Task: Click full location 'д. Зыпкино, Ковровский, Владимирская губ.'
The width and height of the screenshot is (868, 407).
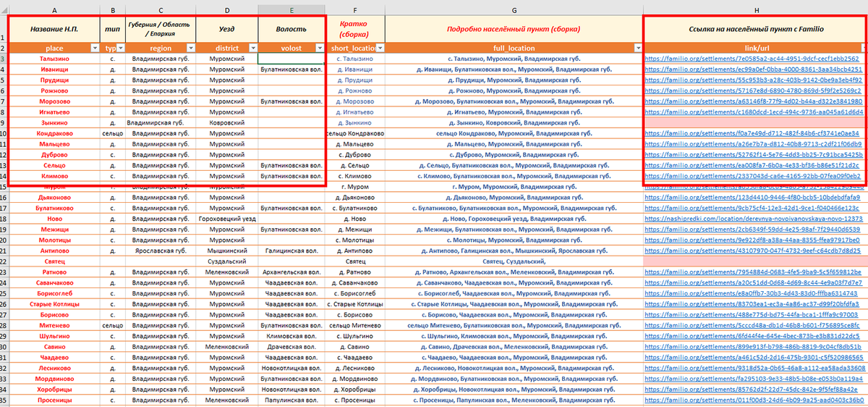Action: click(514, 122)
